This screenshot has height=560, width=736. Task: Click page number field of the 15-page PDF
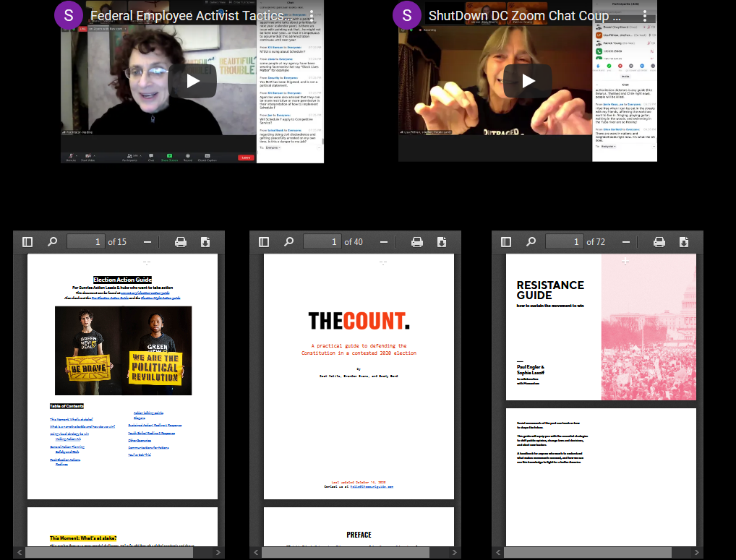click(x=86, y=242)
